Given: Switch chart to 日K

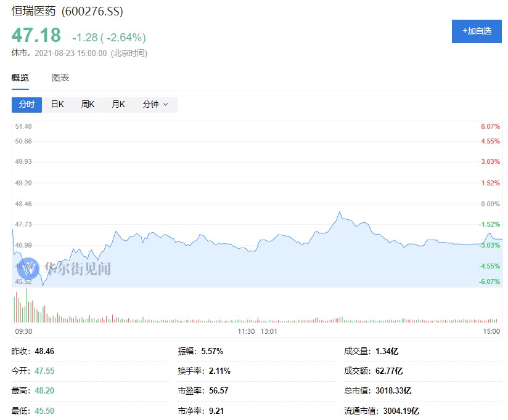Looking at the screenshot, I should pos(57,105).
